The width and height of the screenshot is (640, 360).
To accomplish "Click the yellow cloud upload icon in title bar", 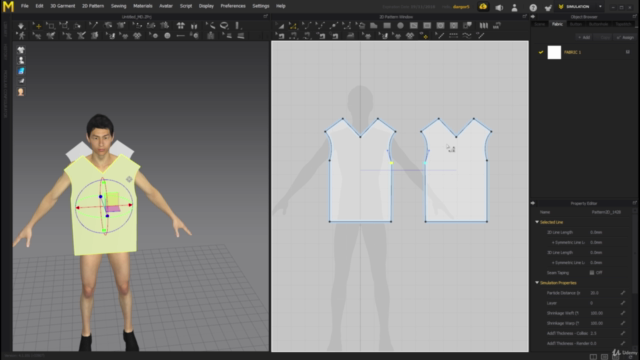I will pos(483,7).
